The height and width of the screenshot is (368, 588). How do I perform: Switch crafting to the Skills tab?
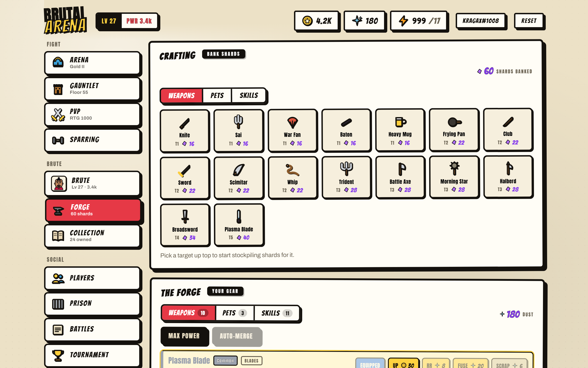coord(249,95)
